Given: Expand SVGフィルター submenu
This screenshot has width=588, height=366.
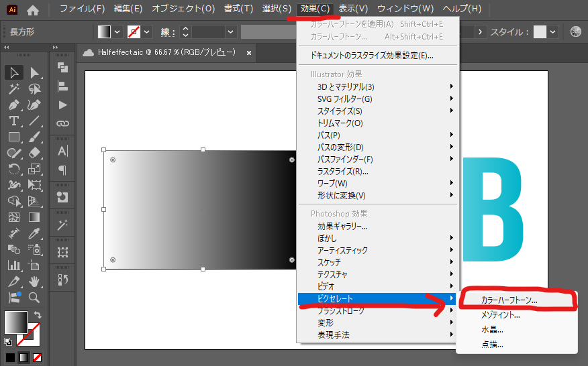Looking at the screenshot, I should 377,99.
